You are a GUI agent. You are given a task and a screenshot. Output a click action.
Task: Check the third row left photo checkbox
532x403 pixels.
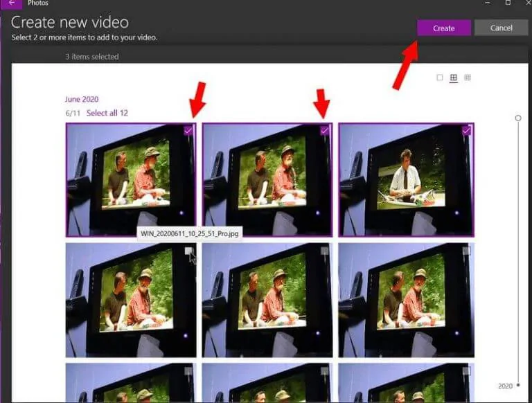pos(188,371)
